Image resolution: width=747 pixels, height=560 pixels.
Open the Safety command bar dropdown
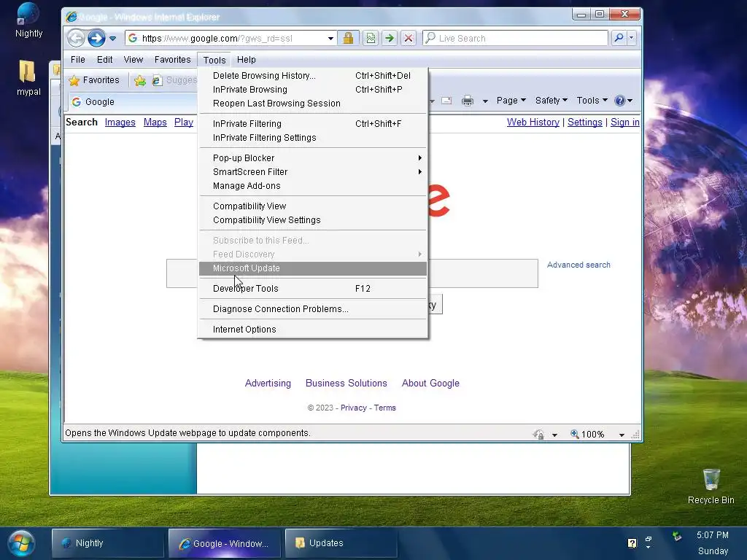551,100
